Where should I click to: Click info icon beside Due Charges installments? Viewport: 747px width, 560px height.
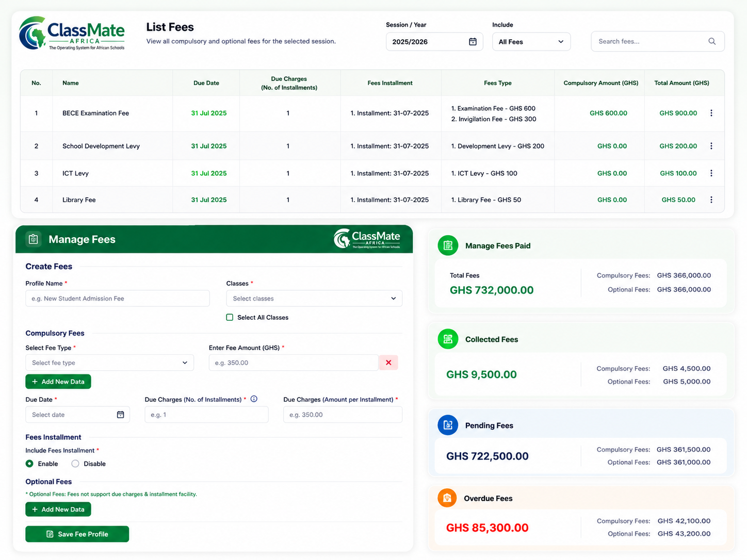click(x=254, y=399)
